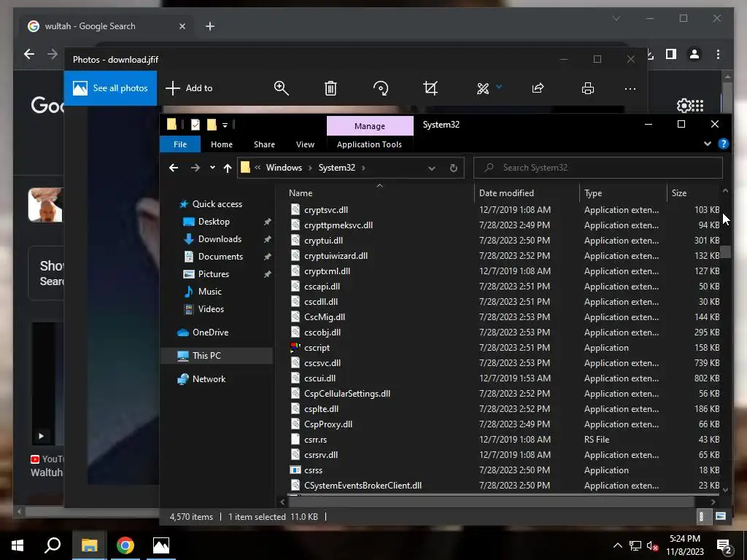Click System32 in the address breadcrumb
Screen dimensions: 747x560
tap(337, 168)
